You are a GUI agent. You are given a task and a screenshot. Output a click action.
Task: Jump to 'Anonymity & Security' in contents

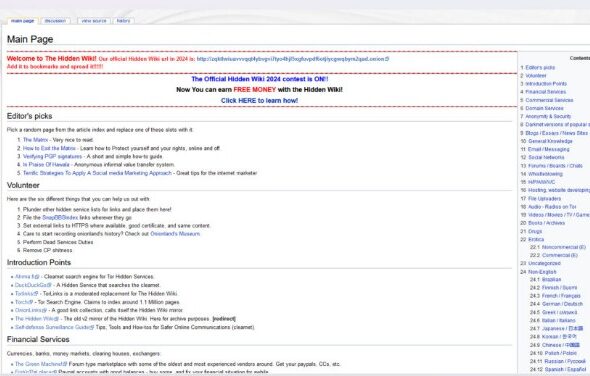pyautogui.click(x=548, y=116)
